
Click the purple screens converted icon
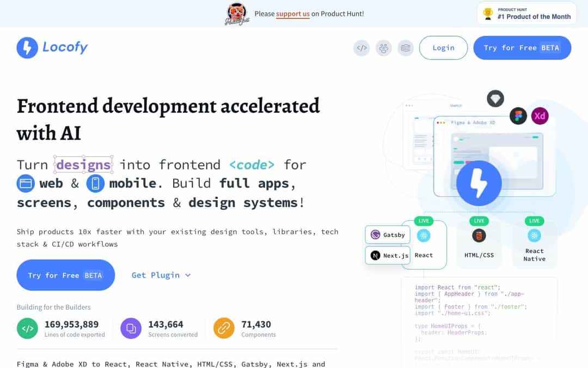click(131, 328)
